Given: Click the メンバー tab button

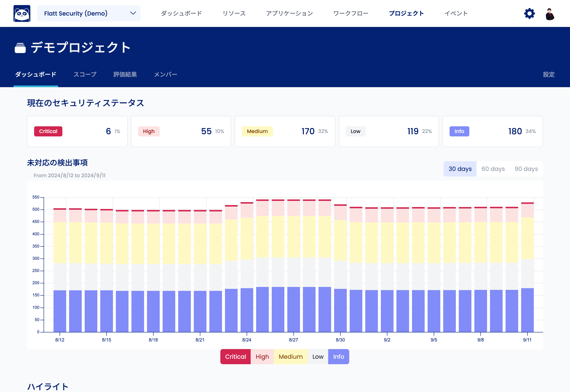Looking at the screenshot, I should (x=165, y=74).
